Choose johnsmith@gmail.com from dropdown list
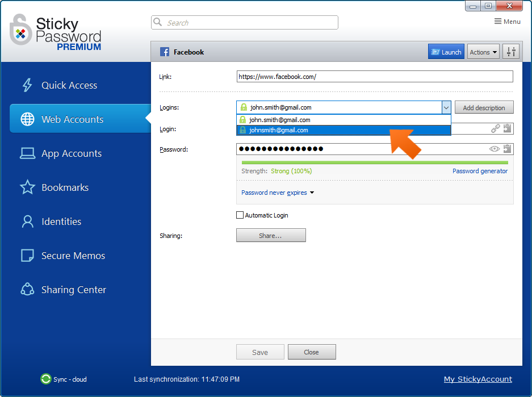Screen dimensions: 532x397 pos(344,130)
